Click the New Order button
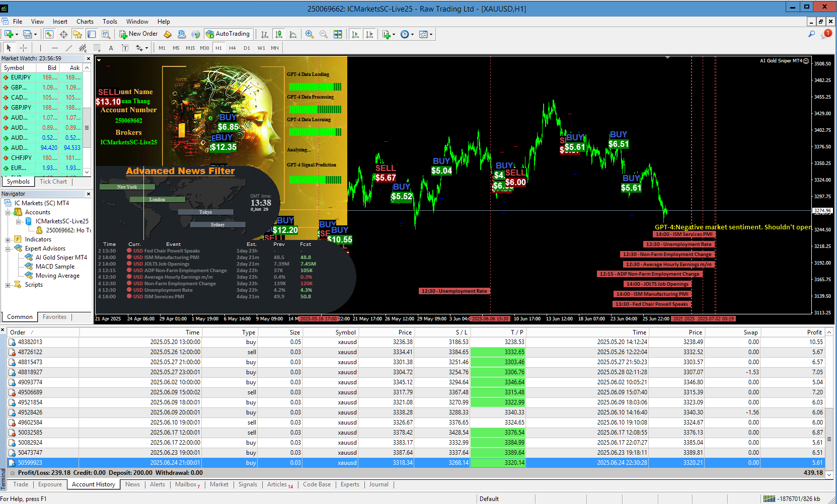 [x=139, y=34]
